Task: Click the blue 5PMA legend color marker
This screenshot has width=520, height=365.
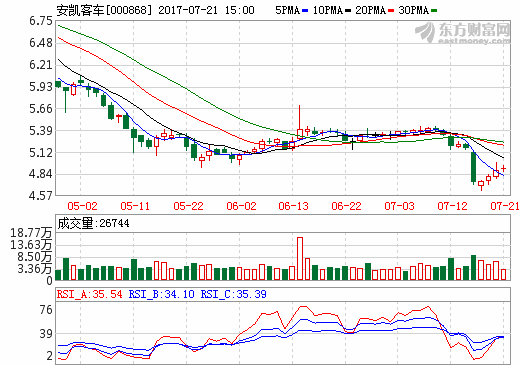Action: tap(305, 11)
